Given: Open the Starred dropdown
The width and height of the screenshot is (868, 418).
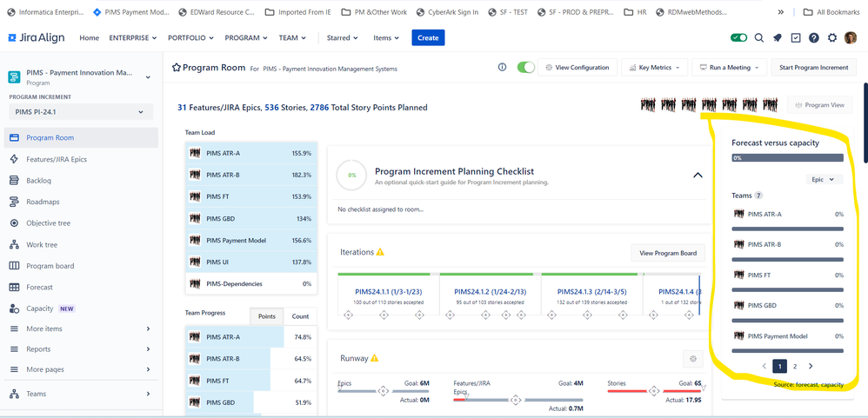Looking at the screenshot, I should 342,37.
